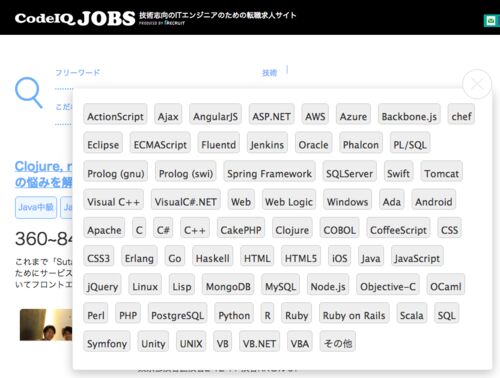500x378 pixels.
Task: Select the ECMAScript tag
Action: (x=160, y=142)
